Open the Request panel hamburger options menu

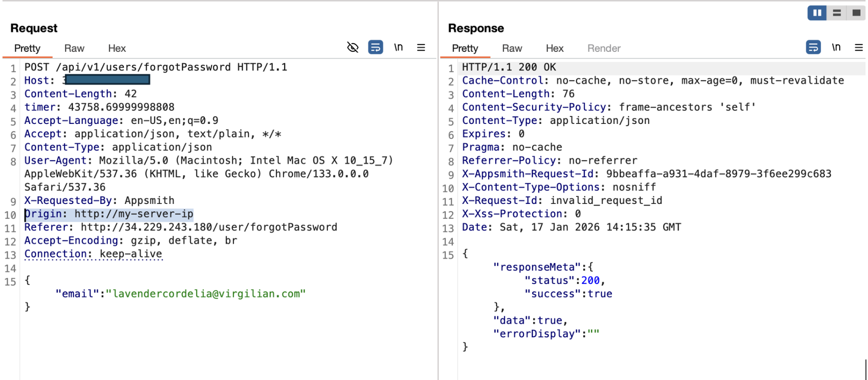[x=421, y=47]
